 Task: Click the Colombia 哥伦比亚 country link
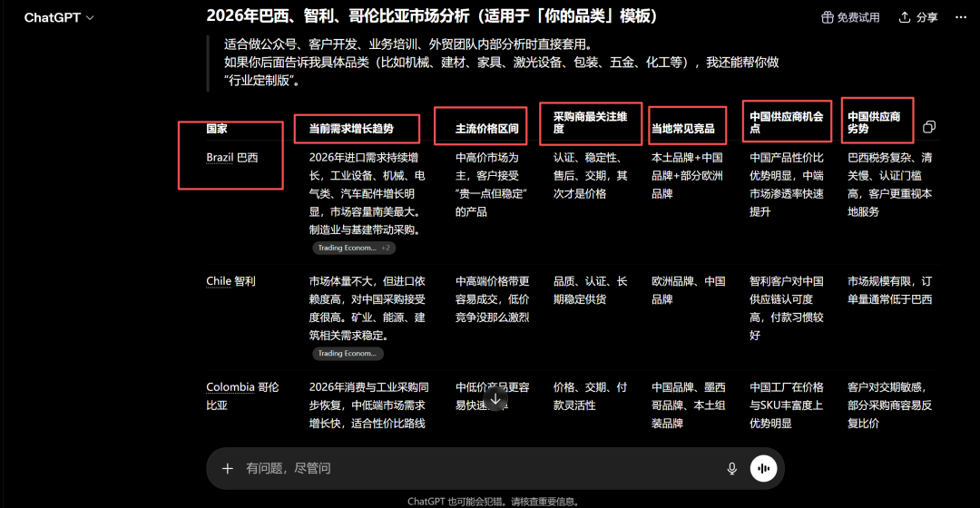[x=242, y=396]
